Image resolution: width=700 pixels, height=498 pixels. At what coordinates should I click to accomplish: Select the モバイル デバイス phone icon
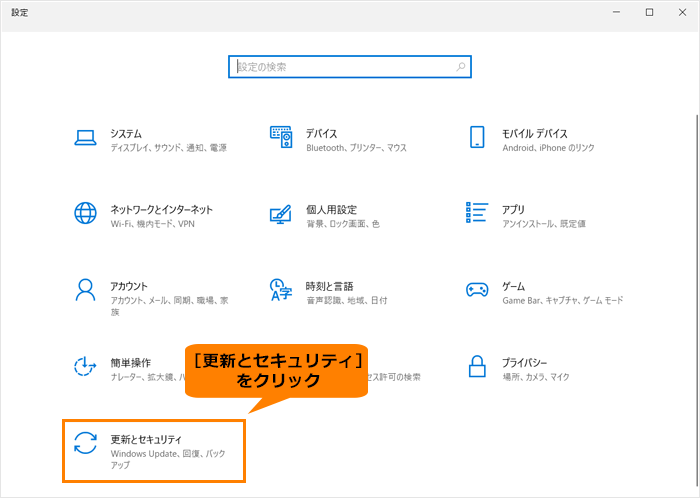click(477, 137)
